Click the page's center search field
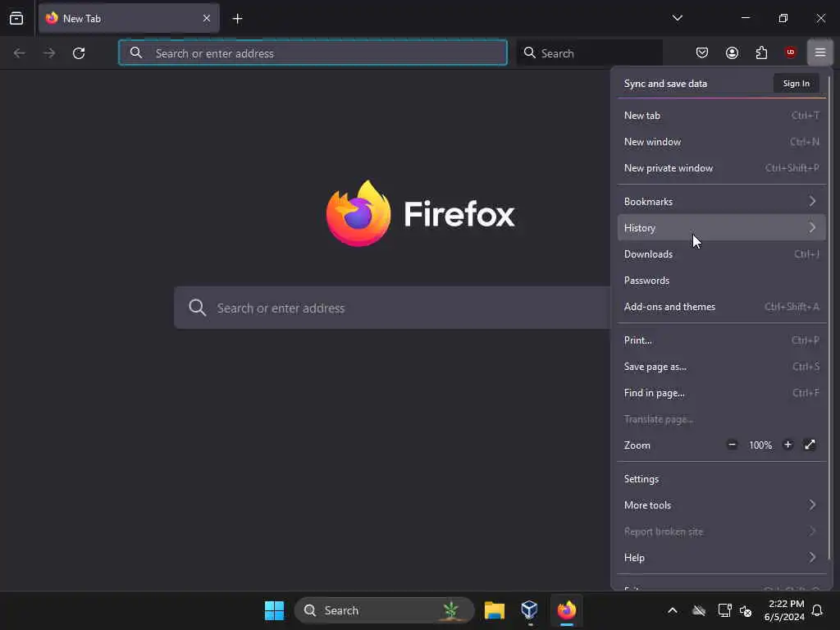 (392, 308)
